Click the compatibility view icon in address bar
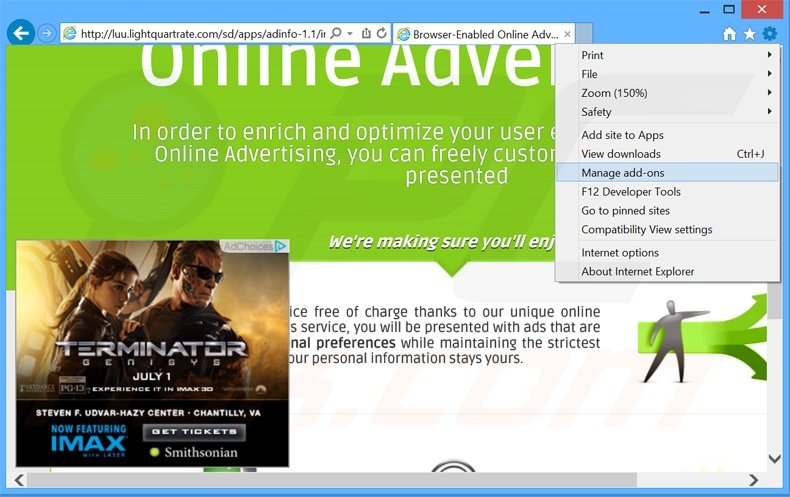This screenshot has width=790, height=497. coord(366,33)
